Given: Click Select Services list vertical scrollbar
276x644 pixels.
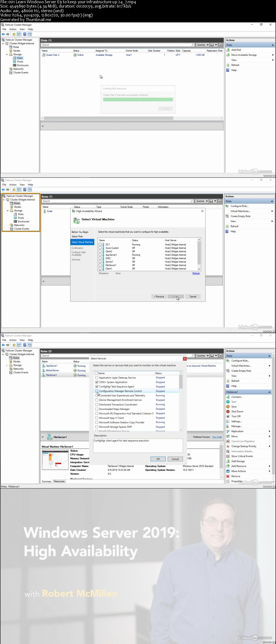Looking at the screenshot, I should pos(181,382).
